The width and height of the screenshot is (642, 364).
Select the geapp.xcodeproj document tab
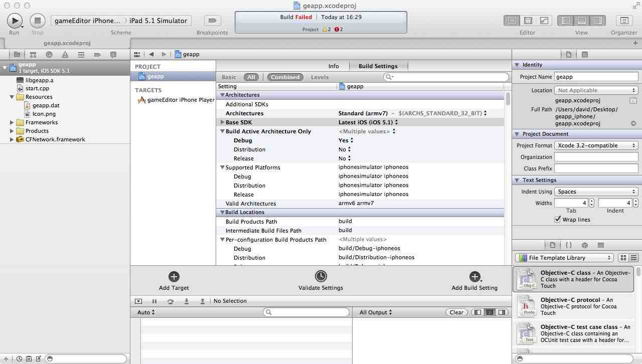point(67,43)
